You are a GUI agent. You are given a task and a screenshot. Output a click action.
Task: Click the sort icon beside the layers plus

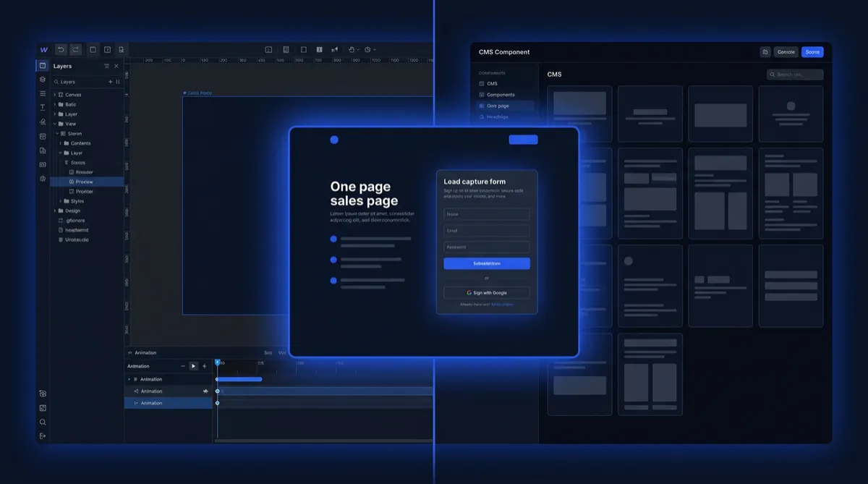[x=118, y=82]
